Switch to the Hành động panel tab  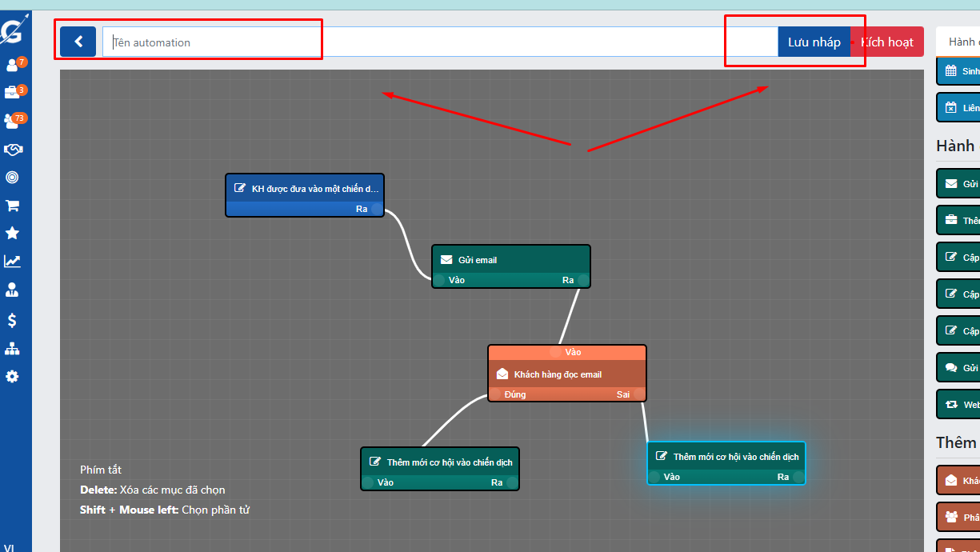(x=960, y=42)
